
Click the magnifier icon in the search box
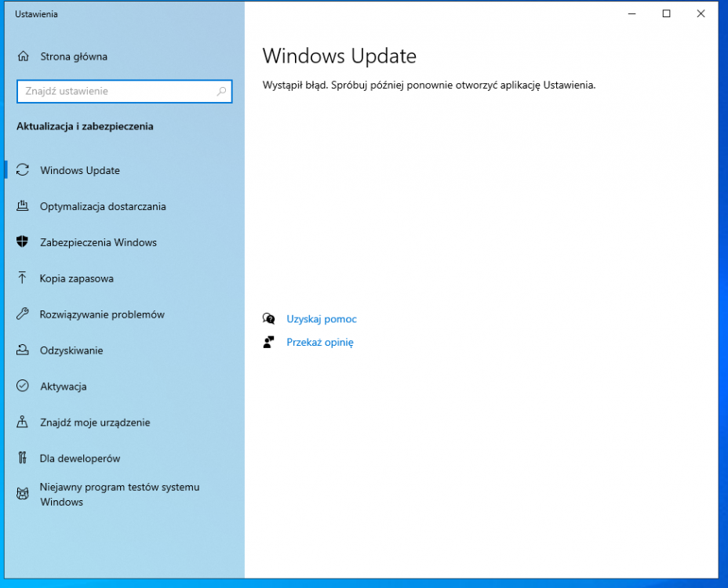click(x=222, y=91)
